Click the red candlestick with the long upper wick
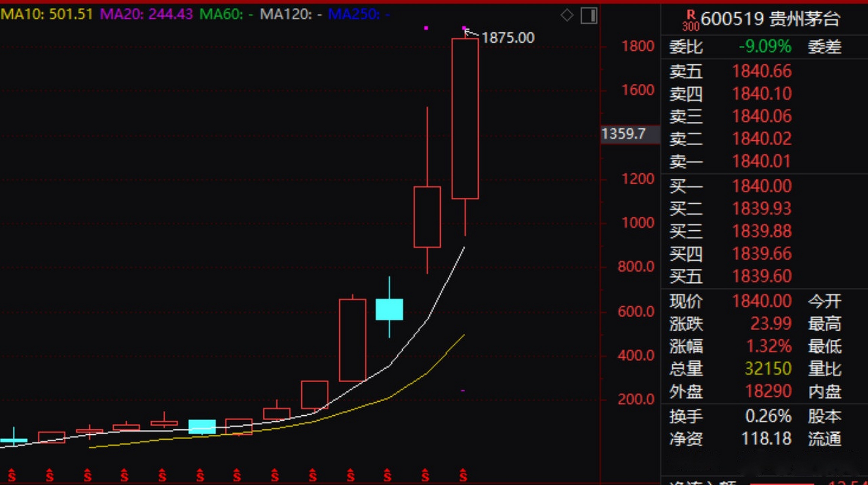The image size is (868, 485). 427,217
